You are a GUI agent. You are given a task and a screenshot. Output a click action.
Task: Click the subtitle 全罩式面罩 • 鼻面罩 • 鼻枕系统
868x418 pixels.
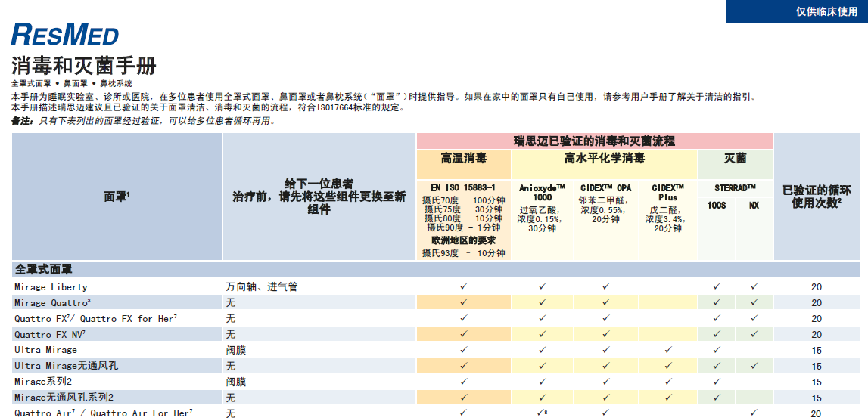click(72, 84)
